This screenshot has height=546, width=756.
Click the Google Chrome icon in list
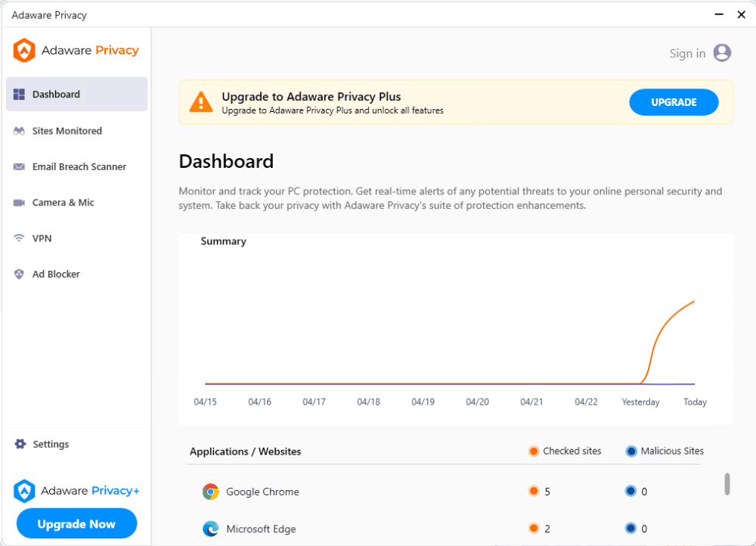point(211,492)
